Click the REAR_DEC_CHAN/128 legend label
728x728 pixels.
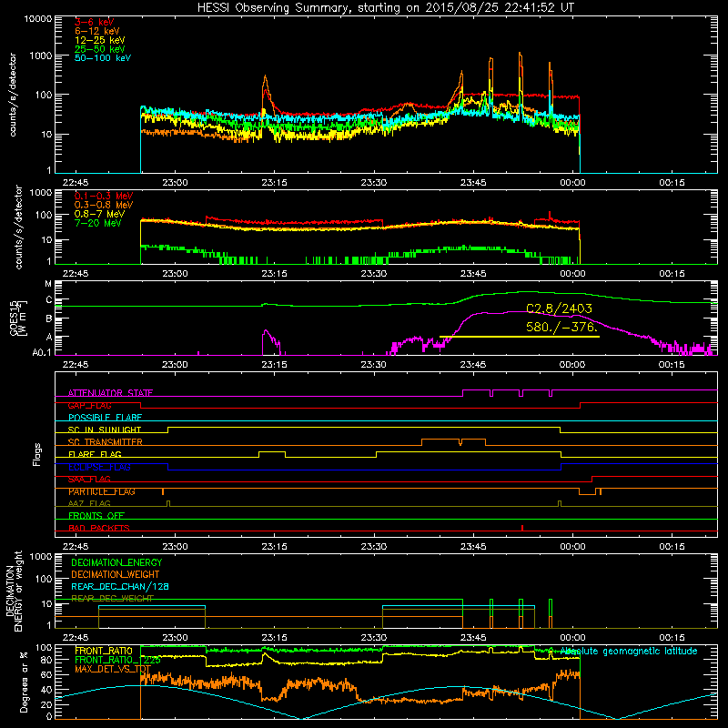120,587
